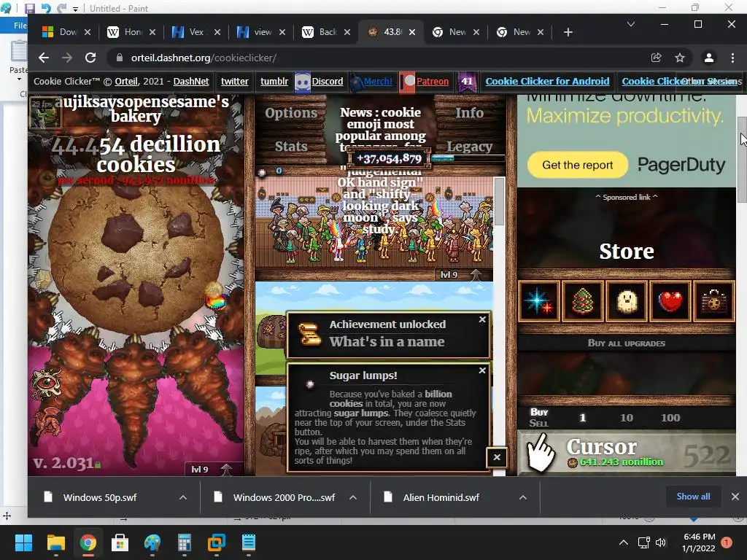Image resolution: width=747 pixels, height=560 pixels.
Task: Bookmark this page with the star icon
Action: tap(680, 58)
